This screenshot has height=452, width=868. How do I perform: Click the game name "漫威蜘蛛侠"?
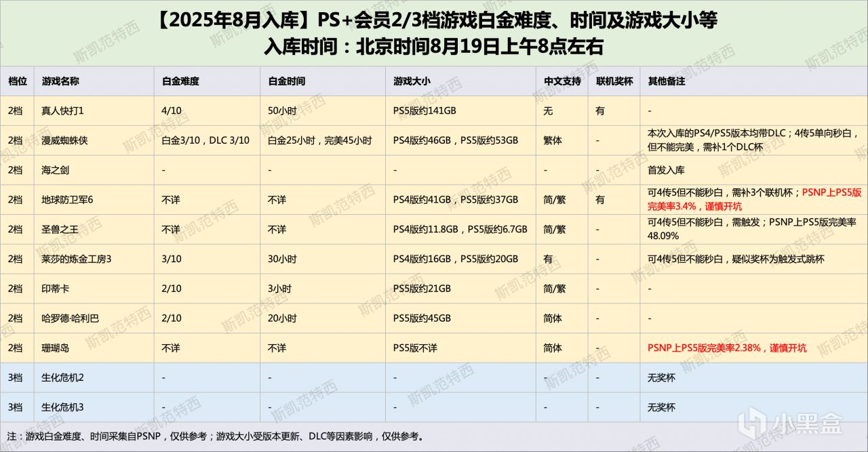[64, 140]
